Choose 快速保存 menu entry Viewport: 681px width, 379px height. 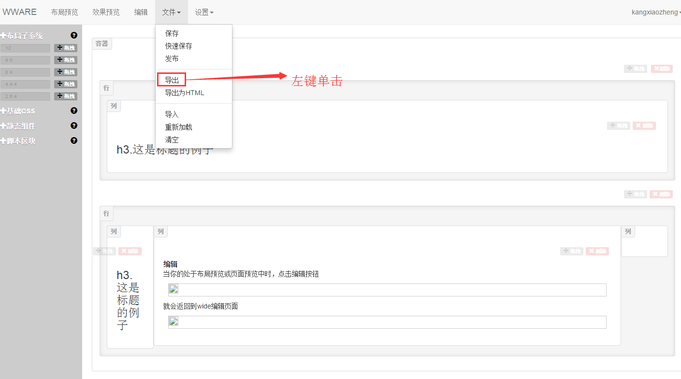[179, 46]
